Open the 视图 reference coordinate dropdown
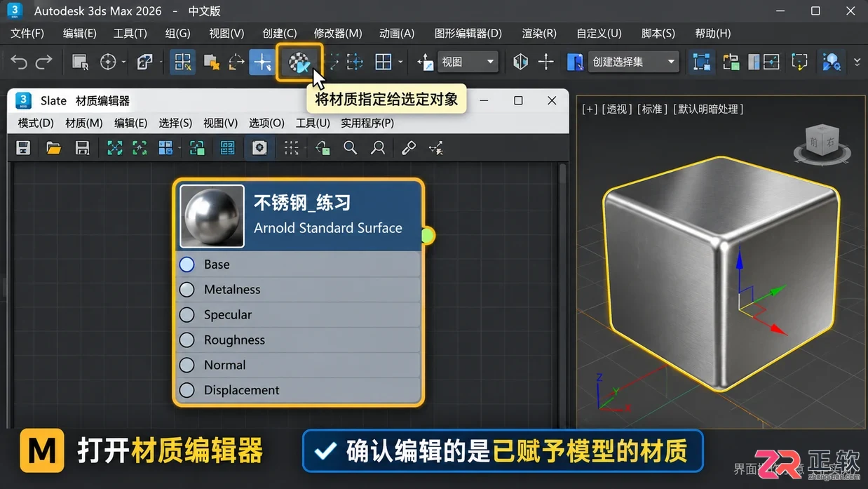868x489 pixels. [x=468, y=62]
